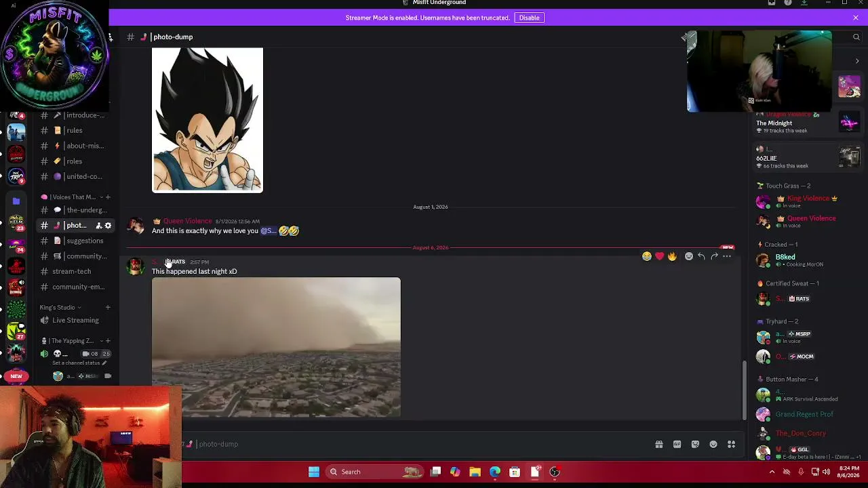This screenshot has height=488, width=868.
Task: Open the photo-dump channel settings gear
Action: point(108,226)
